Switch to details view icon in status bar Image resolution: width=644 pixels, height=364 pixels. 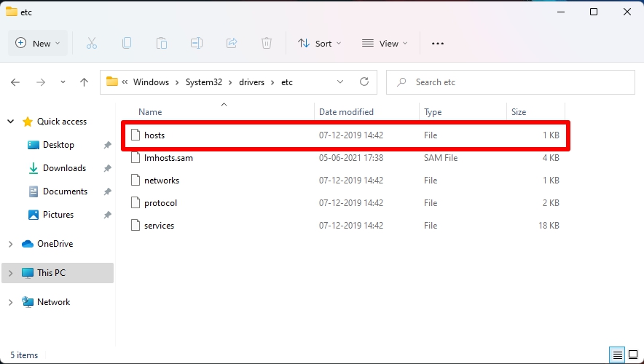point(617,355)
